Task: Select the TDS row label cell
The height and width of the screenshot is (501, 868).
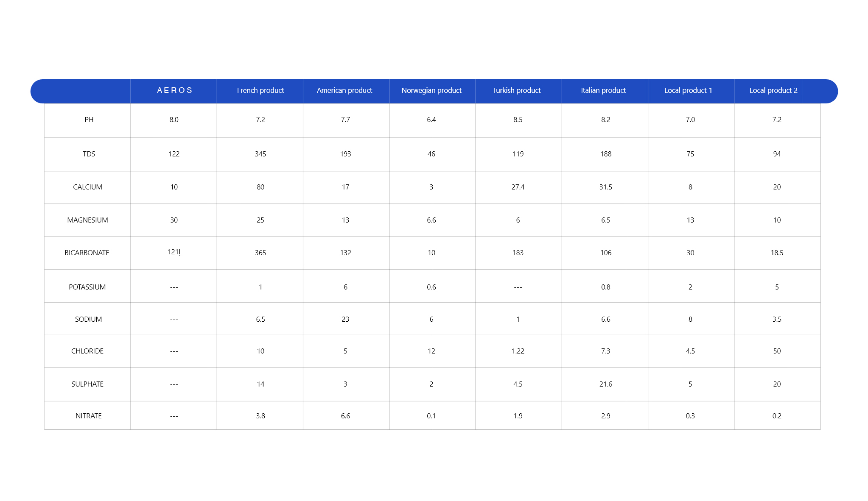Action: point(89,154)
